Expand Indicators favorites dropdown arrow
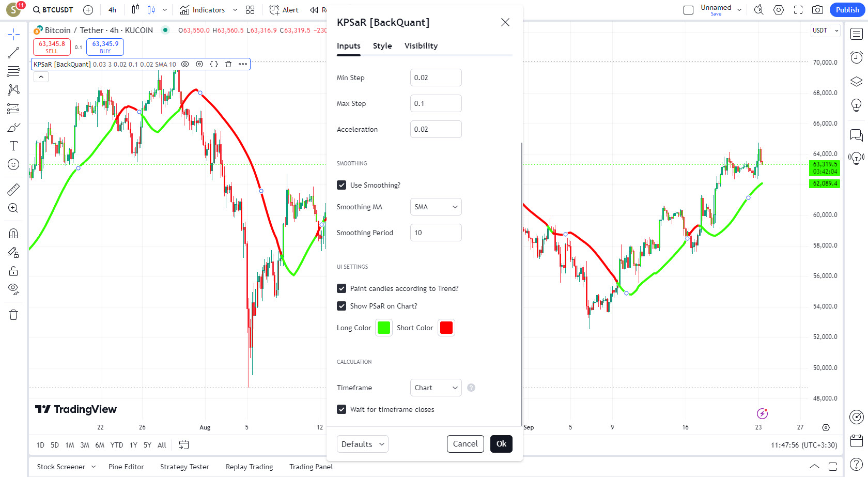 pyautogui.click(x=235, y=10)
